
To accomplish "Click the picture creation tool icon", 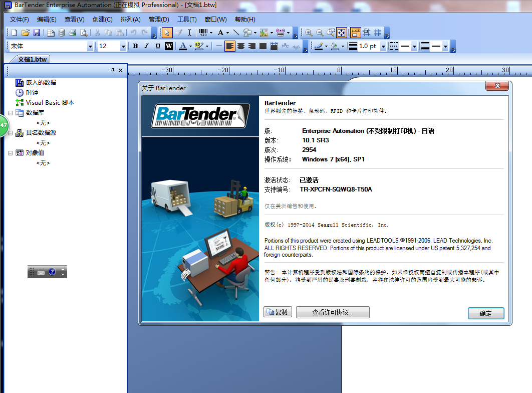I will (x=263, y=33).
